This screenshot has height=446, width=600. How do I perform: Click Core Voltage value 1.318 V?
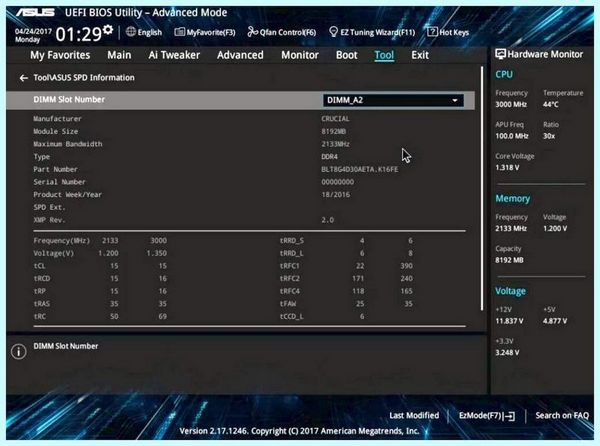tap(507, 168)
